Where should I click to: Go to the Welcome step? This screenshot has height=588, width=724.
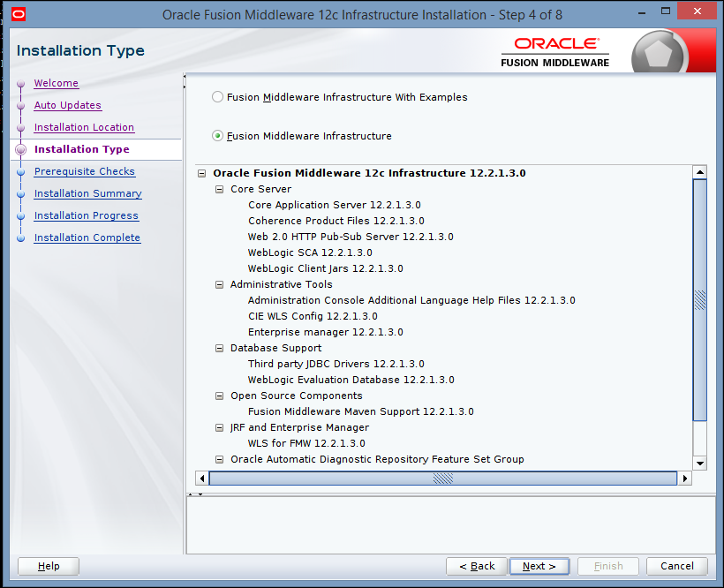coord(57,83)
